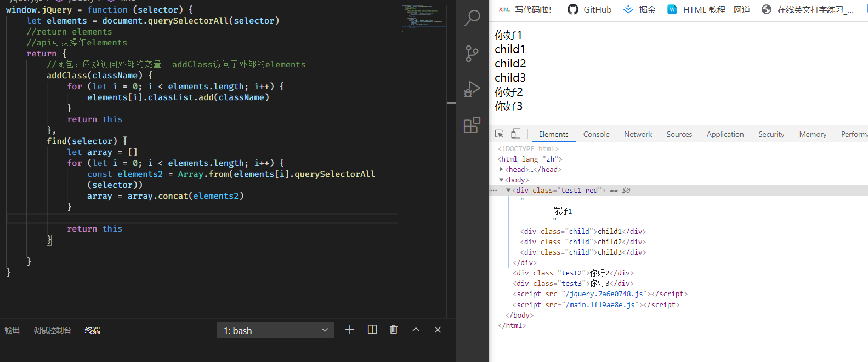Click the 你好1 text on the page
The width and height of the screenshot is (868, 362).
pos(508,35)
